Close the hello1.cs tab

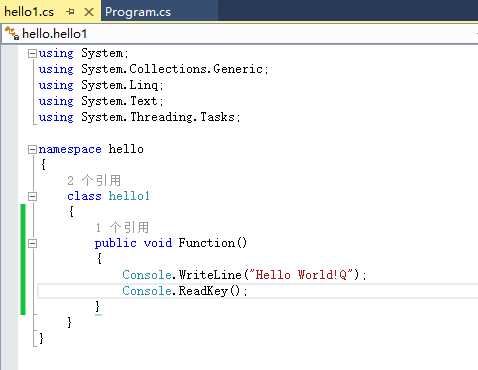pos(89,12)
